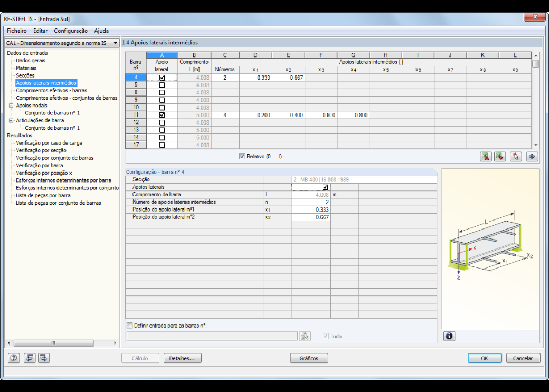This screenshot has height=392, width=549.
Task: Enable lateral support for bar 12
Action: click(x=162, y=122)
